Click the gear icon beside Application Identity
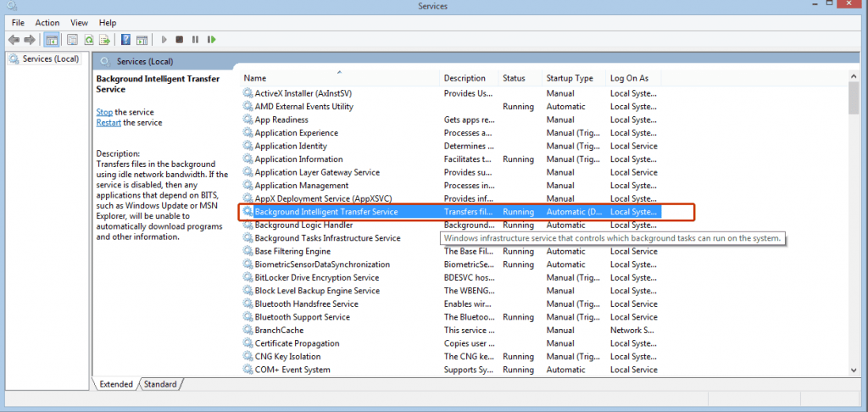This screenshot has height=412, width=868. coord(248,146)
